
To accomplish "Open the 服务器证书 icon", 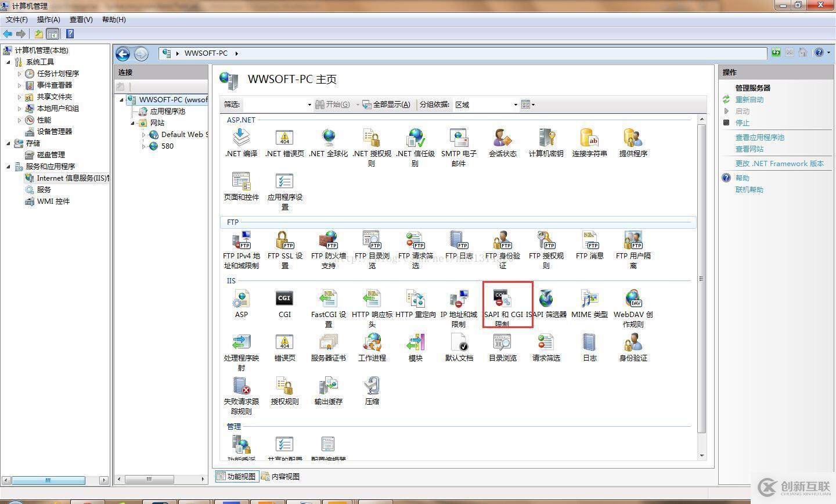I will pos(329,347).
